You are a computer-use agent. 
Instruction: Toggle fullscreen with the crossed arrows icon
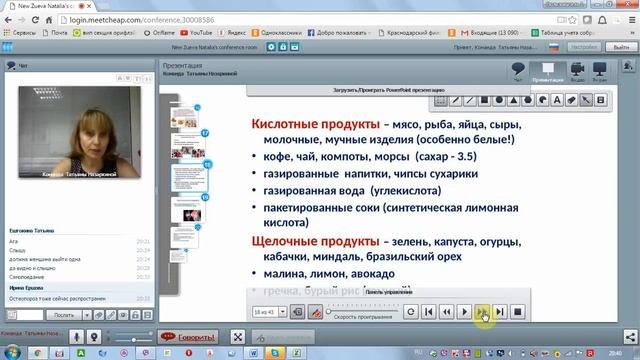[238, 337]
